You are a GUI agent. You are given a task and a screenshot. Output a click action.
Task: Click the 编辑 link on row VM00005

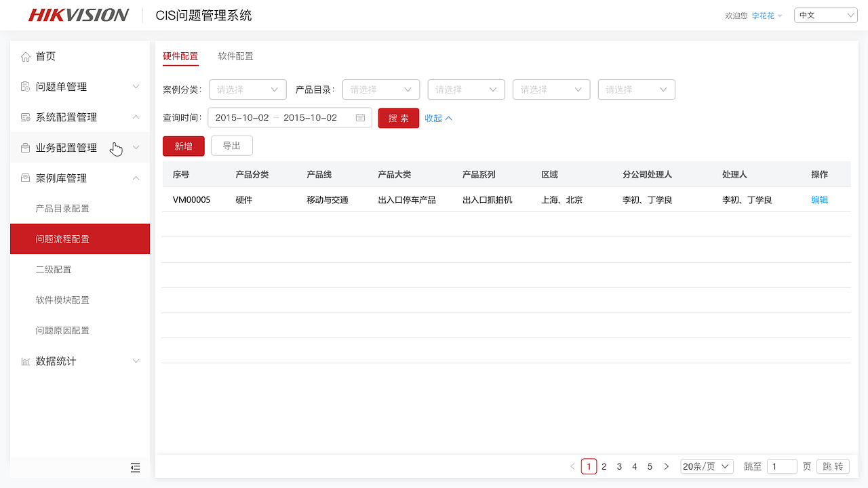click(819, 199)
